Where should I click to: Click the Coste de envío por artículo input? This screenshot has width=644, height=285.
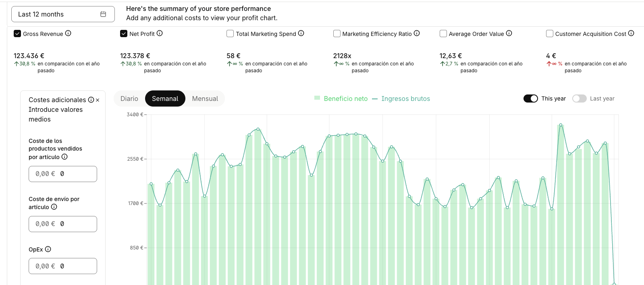63,224
